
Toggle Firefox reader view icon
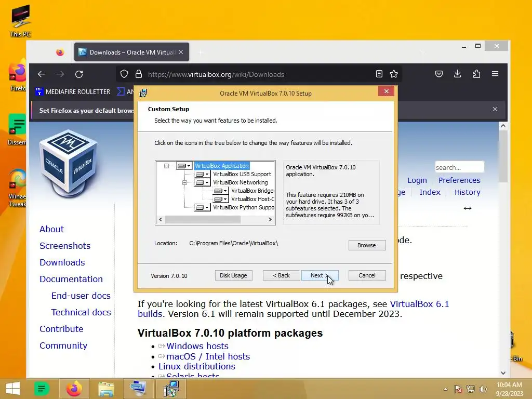tap(379, 74)
